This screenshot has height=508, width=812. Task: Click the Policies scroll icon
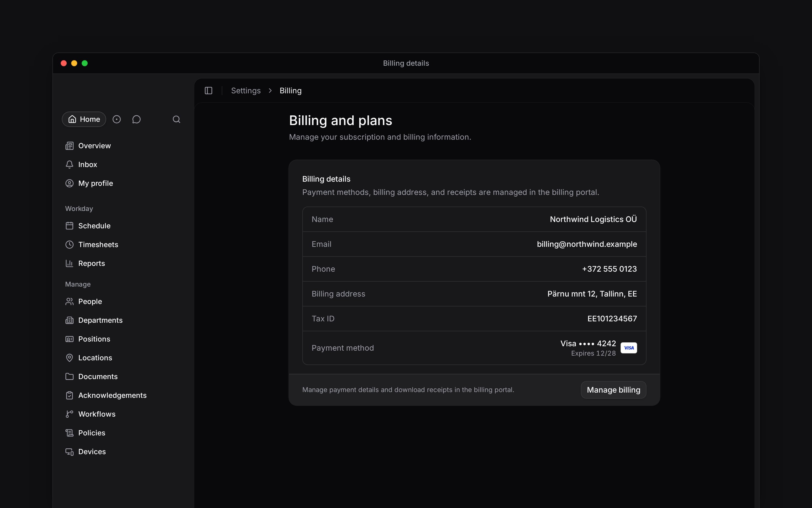pyautogui.click(x=70, y=433)
